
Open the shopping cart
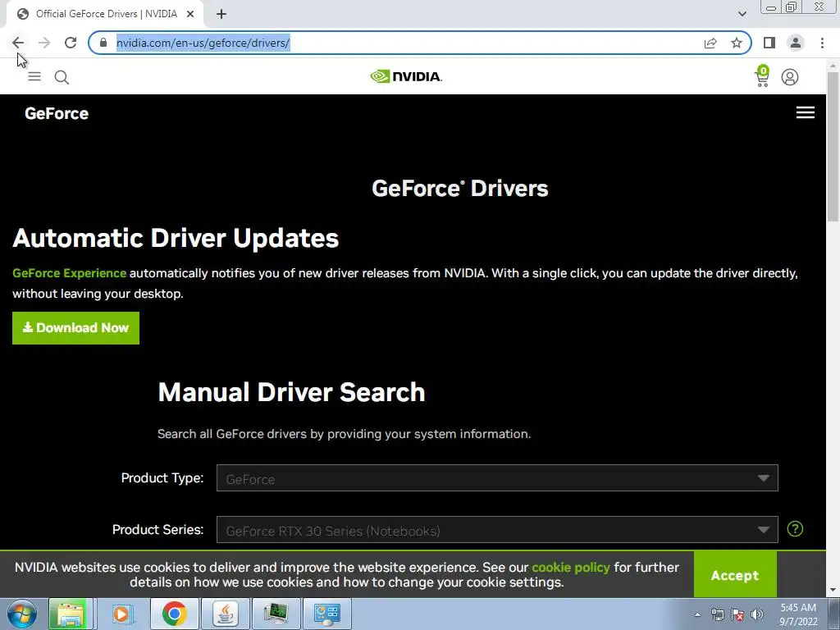point(762,76)
